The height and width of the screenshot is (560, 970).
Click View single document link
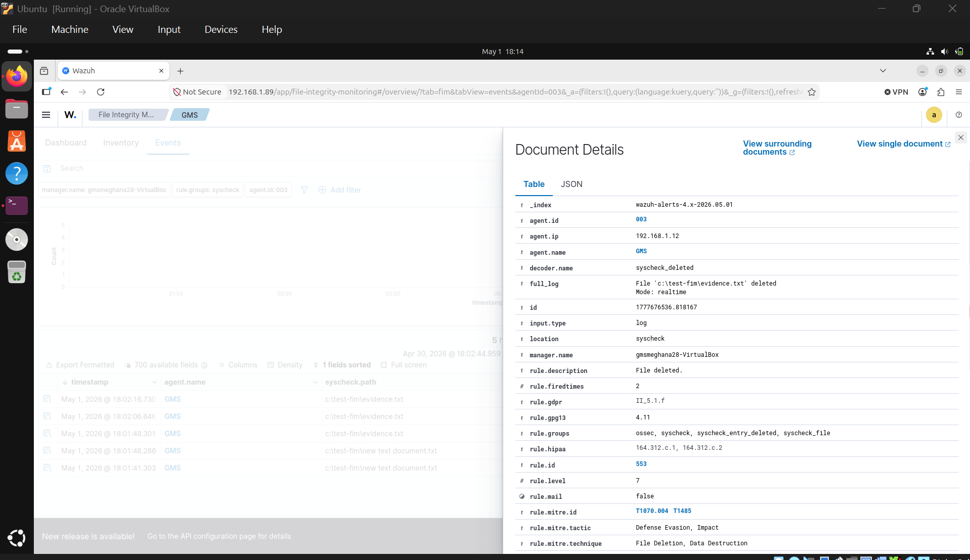pyautogui.click(x=903, y=144)
